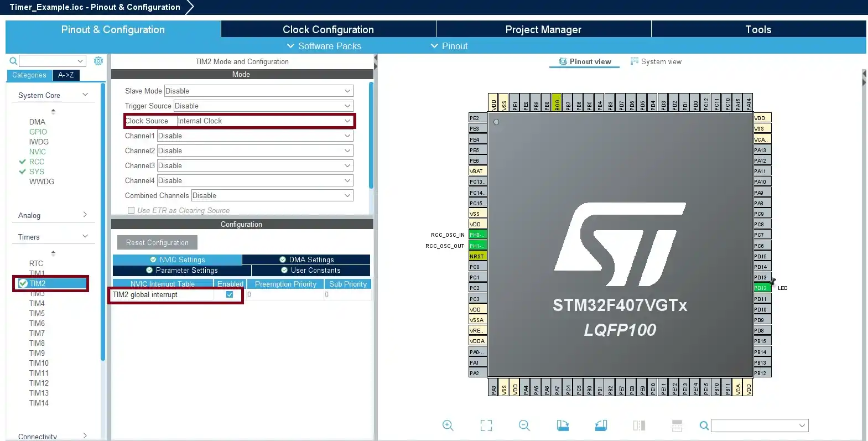Open the Clock Source dropdown
The width and height of the screenshot is (868, 441).
pyautogui.click(x=265, y=121)
